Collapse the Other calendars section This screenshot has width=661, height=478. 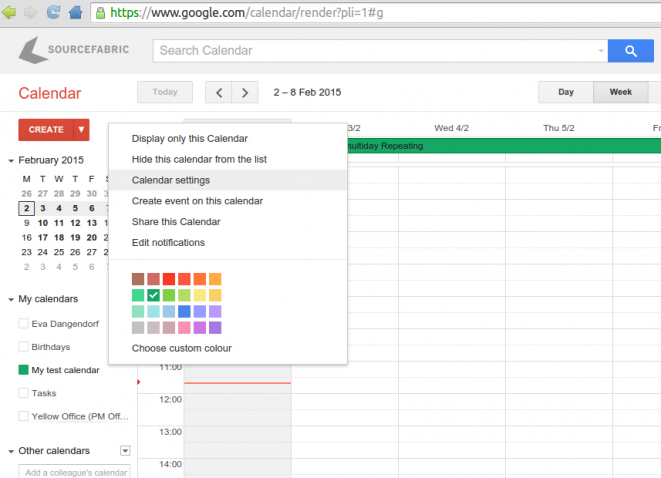tap(11, 451)
